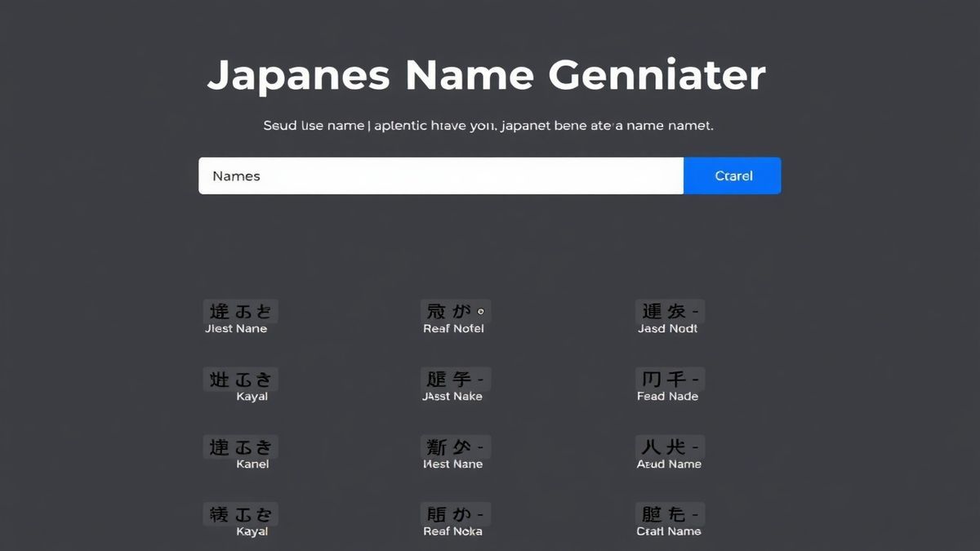This screenshot has width=980, height=551.
Task: Click the Japanes Name Genniater heading
Action: click(x=487, y=75)
